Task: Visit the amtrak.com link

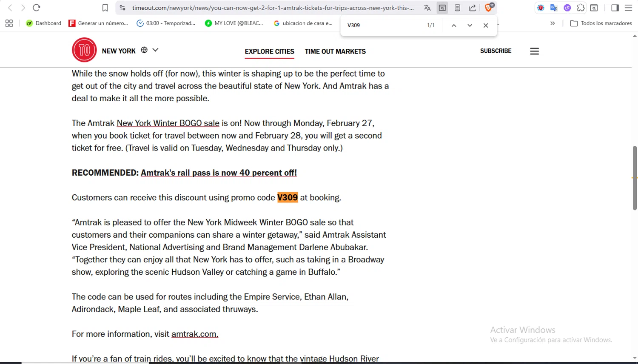Action: pos(195,334)
